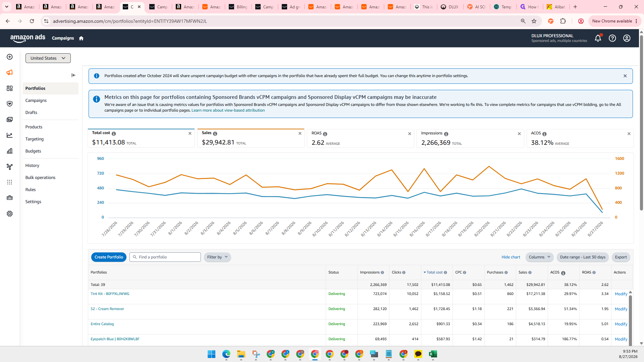644x362 pixels.
Task: Click Campaigns in the top header
Action: [x=63, y=38]
